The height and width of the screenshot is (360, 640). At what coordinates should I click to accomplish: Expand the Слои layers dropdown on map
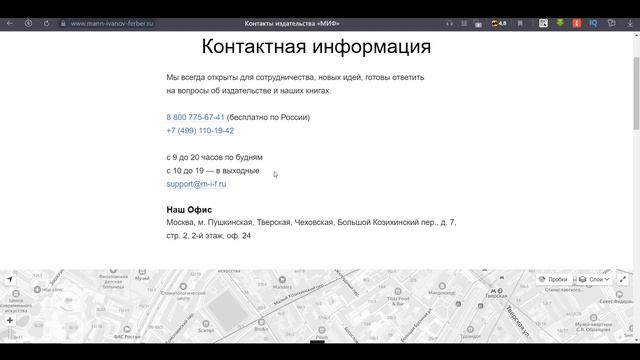(x=594, y=279)
